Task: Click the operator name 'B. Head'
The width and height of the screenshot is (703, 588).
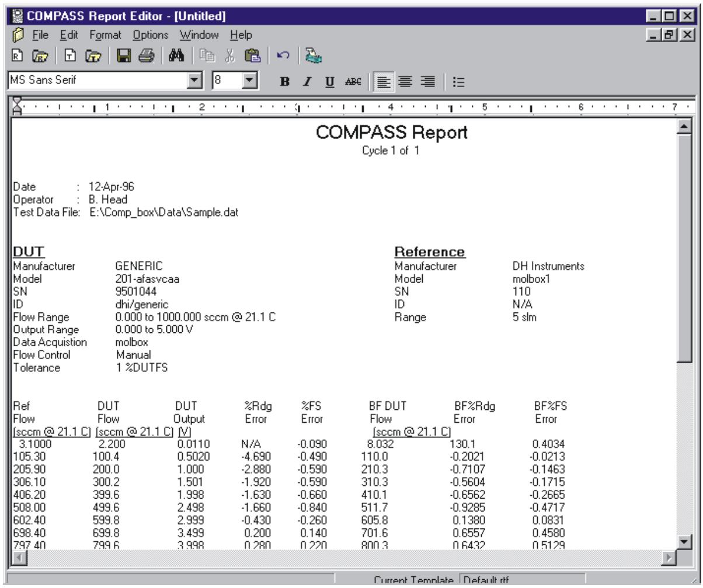Action: coord(107,199)
